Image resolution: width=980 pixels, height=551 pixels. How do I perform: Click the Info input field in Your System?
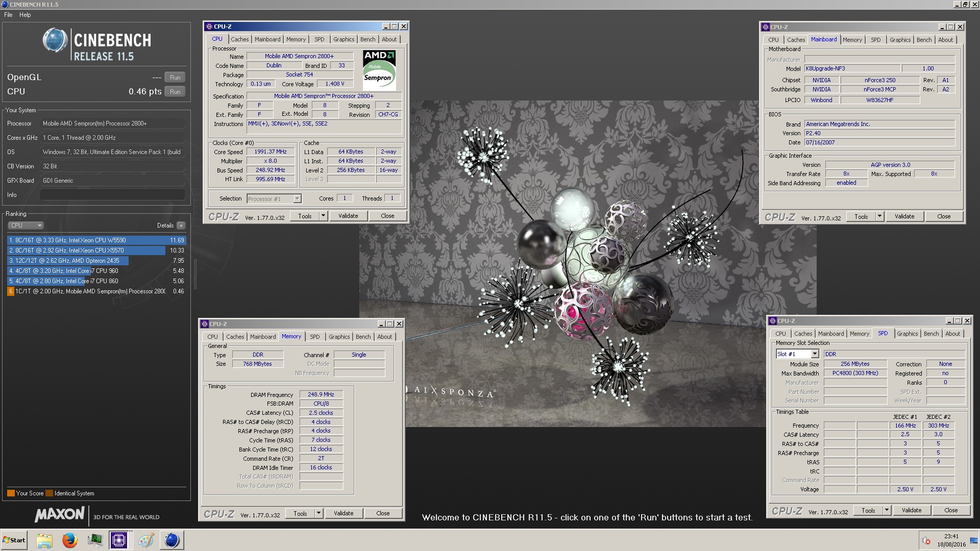pos(113,195)
